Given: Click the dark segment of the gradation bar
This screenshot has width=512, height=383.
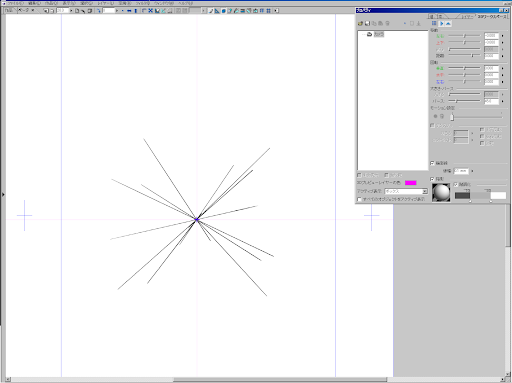Looking at the screenshot, I should [462, 196].
